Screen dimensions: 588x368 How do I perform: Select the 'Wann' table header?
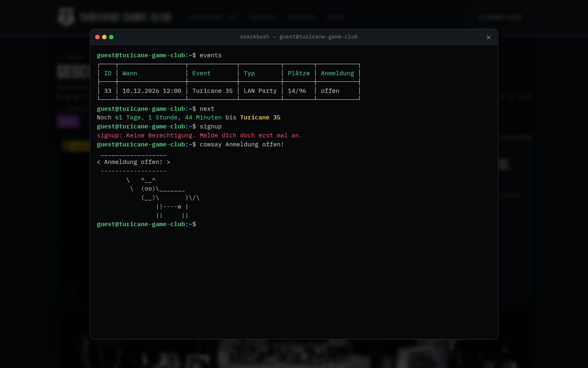(130, 73)
